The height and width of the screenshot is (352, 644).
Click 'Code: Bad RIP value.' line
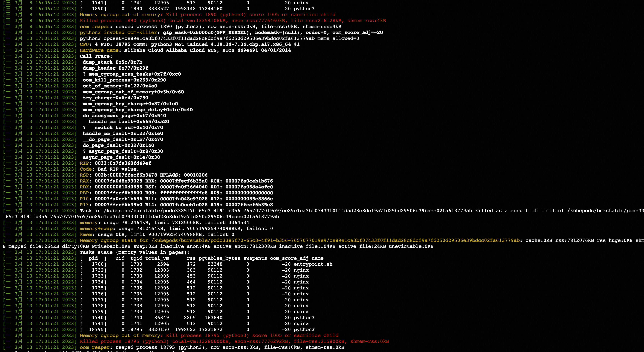pyautogui.click(x=109, y=169)
